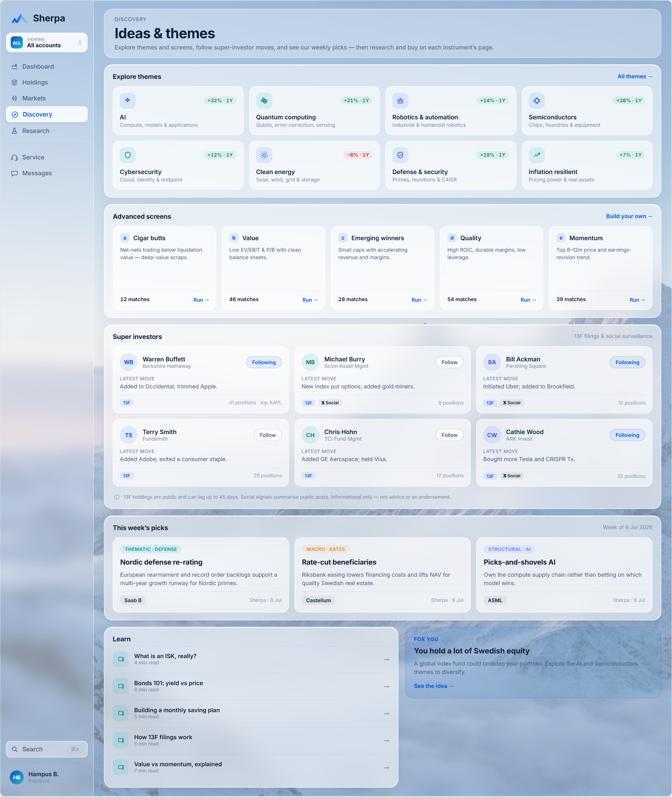Go to Markets in sidebar
Viewport: 672px width, 797px height.
click(47, 98)
